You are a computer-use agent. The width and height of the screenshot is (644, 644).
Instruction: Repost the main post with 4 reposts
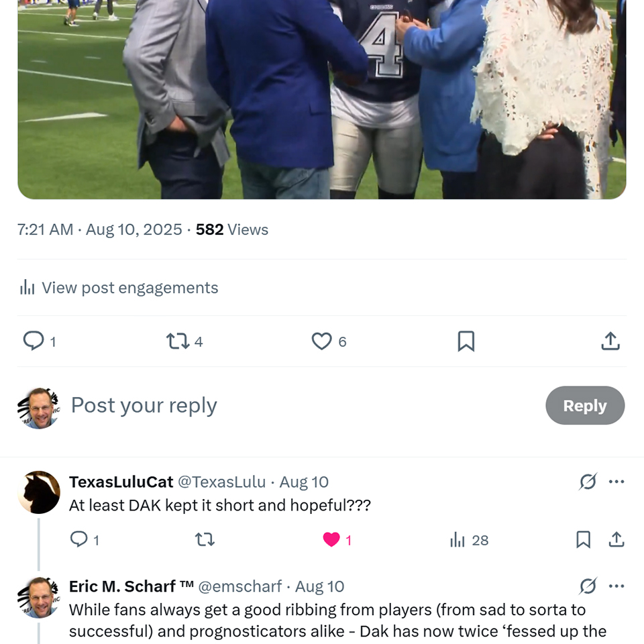point(178,341)
